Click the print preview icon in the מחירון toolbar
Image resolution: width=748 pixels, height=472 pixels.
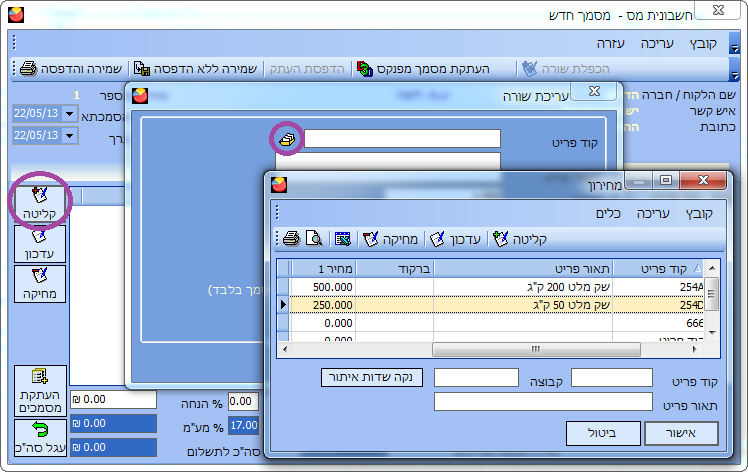[314, 238]
